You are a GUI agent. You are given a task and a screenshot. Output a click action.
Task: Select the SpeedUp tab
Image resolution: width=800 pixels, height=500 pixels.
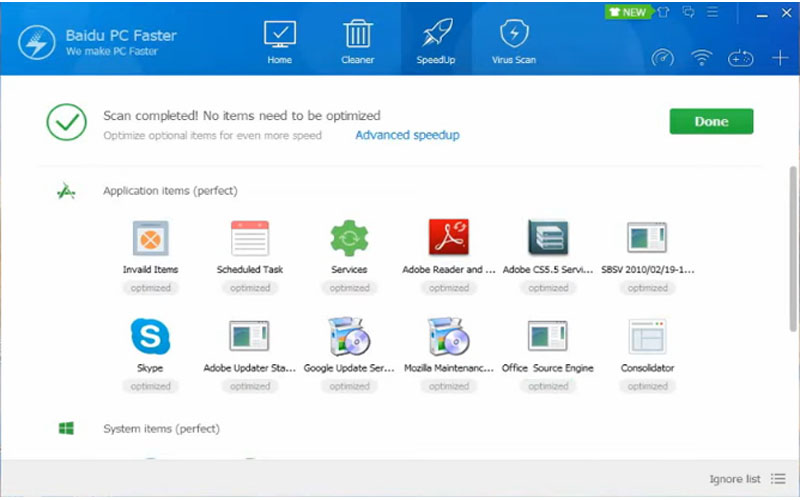point(436,43)
